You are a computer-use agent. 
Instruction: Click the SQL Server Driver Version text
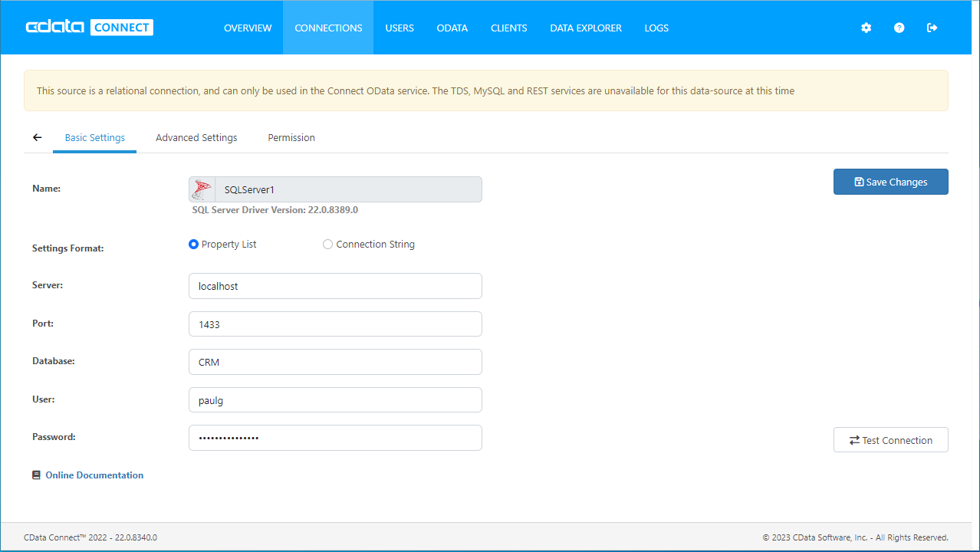point(275,209)
